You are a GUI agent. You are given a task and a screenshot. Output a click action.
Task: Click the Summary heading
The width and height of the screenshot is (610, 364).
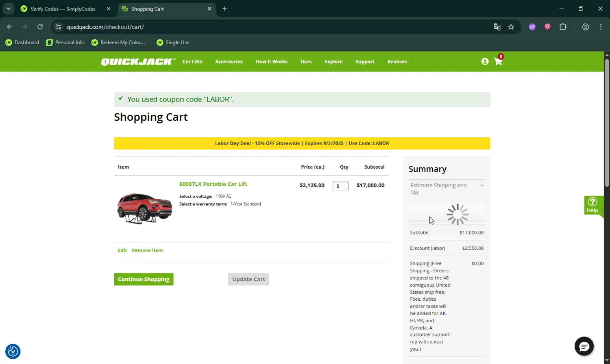(427, 169)
